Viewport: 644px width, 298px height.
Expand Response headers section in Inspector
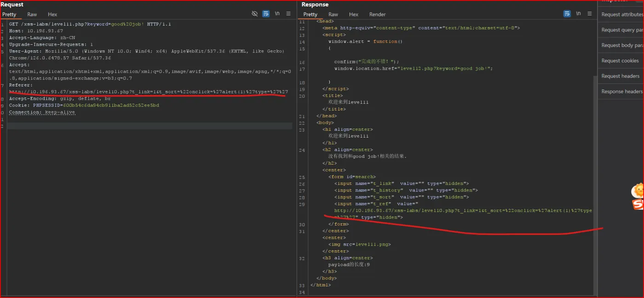tap(621, 91)
